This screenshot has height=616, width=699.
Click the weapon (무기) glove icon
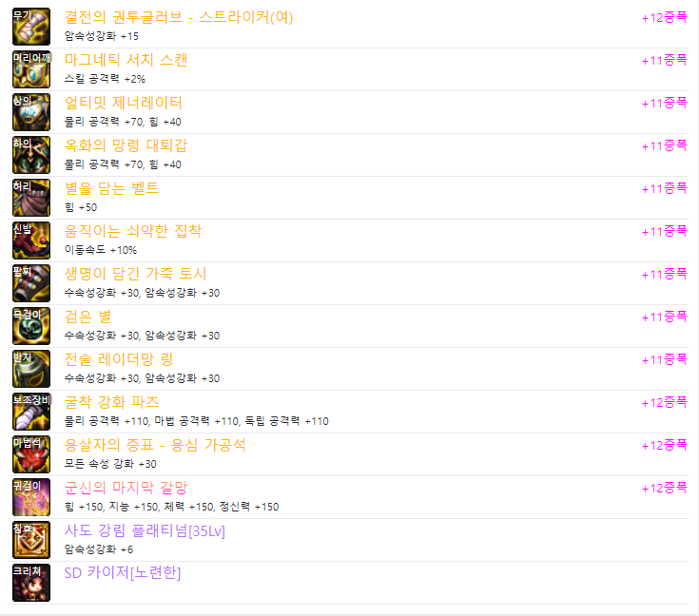(x=31, y=27)
